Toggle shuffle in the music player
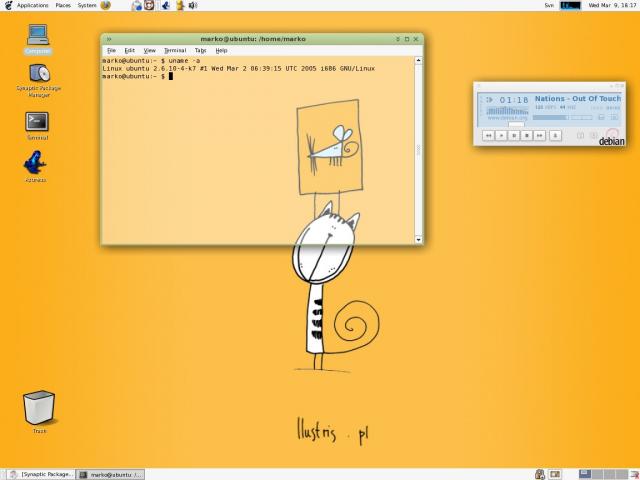Image resolution: width=640 pixels, height=480 pixels. [x=580, y=135]
